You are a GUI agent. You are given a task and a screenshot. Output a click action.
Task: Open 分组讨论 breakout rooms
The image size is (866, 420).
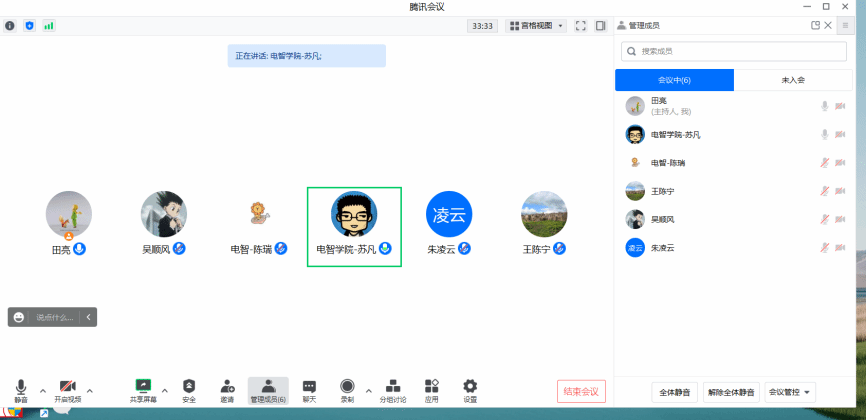[393, 387]
